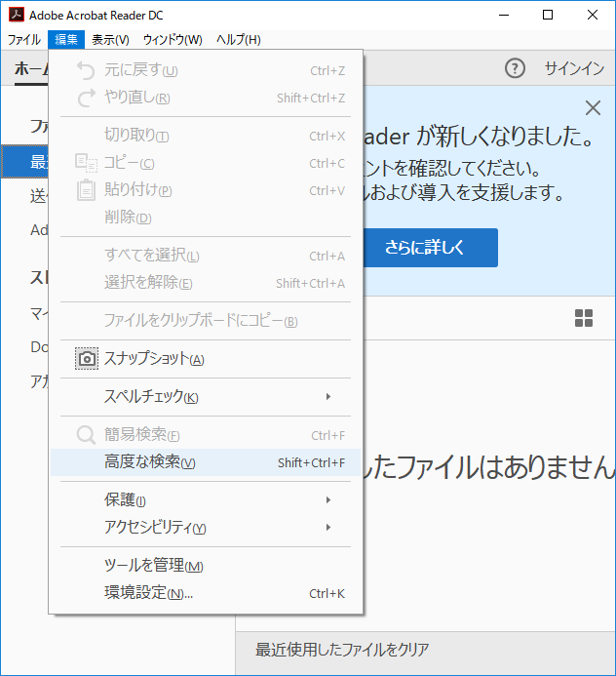Close the open 編集 menu in the menu bar
This screenshot has width=616, height=676.
(x=66, y=40)
